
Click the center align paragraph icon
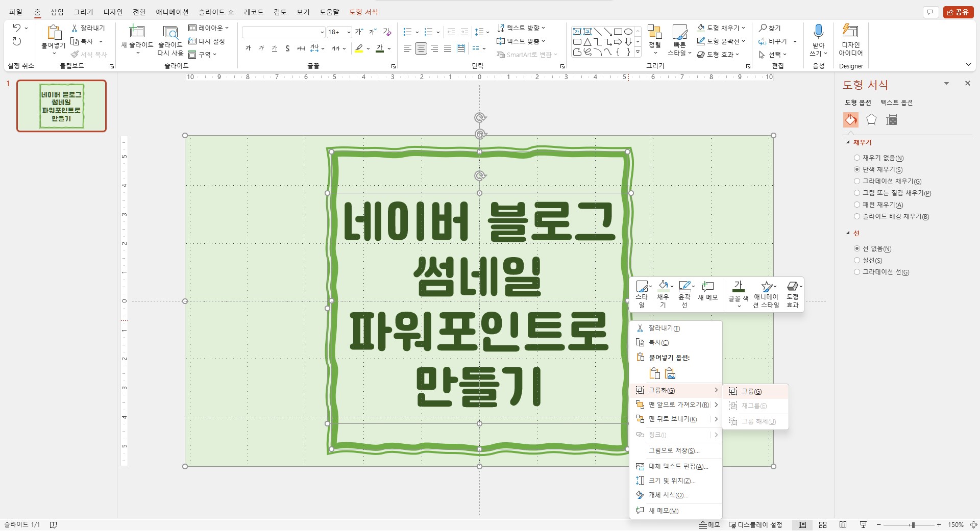coord(421,48)
